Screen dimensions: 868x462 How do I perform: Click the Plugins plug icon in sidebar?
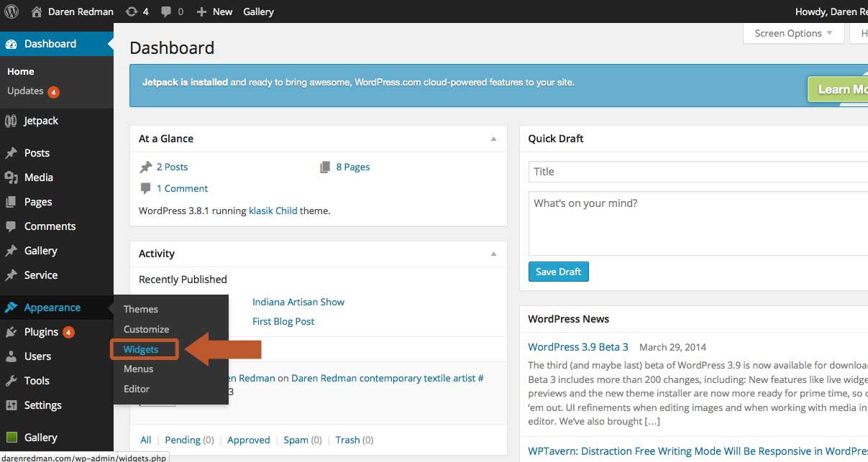(x=11, y=332)
